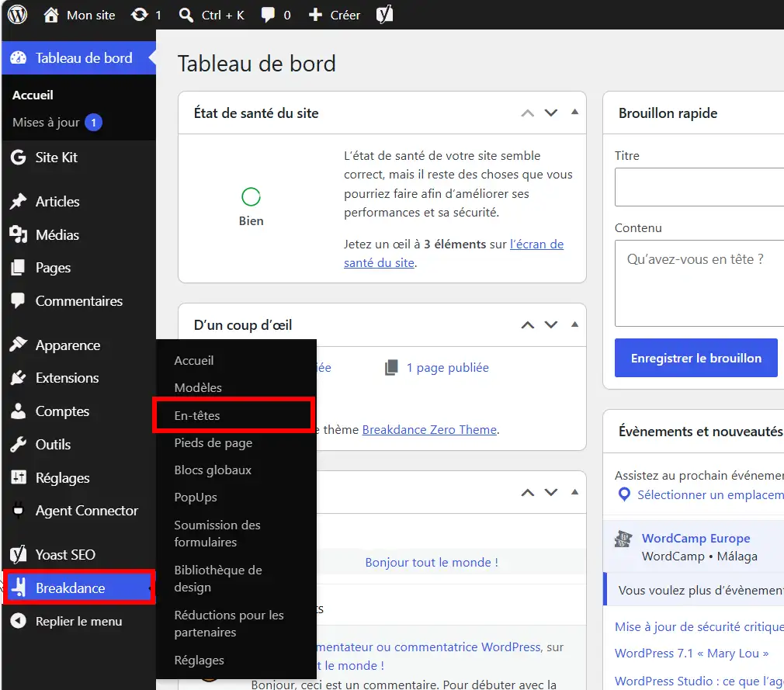This screenshot has height=690, width=784.
Task: Click the Outils wrench icon
Action: (19, 445)
